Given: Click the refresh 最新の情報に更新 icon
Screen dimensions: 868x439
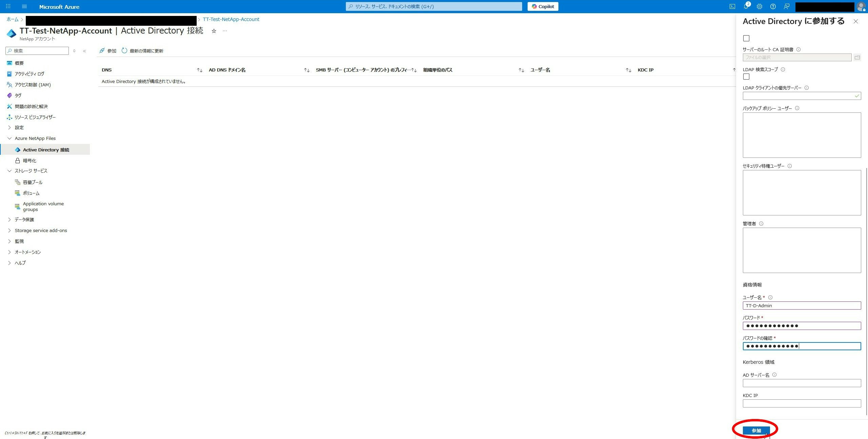Looking at the screenshot, I should click(124, 50).
